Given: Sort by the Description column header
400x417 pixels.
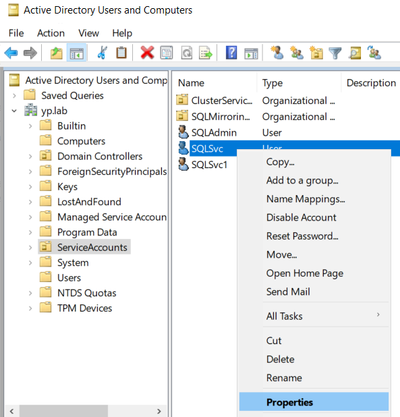Looking at the screenshot, I should (x=371, y=83).
